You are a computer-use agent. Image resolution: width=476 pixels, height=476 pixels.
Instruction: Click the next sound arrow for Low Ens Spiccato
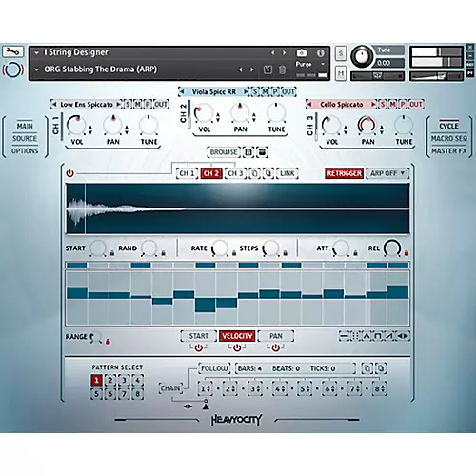(119, 105)
